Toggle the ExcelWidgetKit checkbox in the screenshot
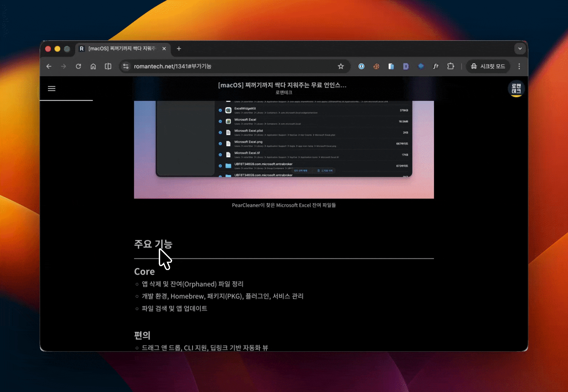Screen dimensions: 568x392 coord(220,110)
